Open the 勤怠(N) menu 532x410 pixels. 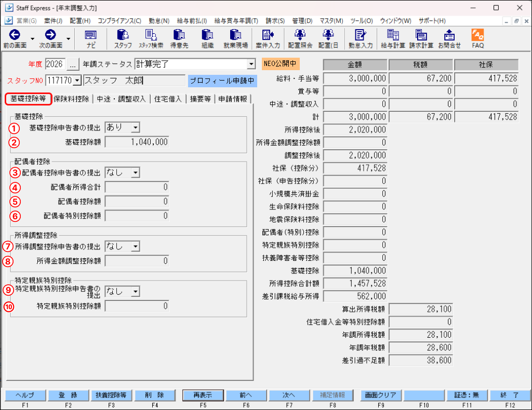click(x=159, y=21)
